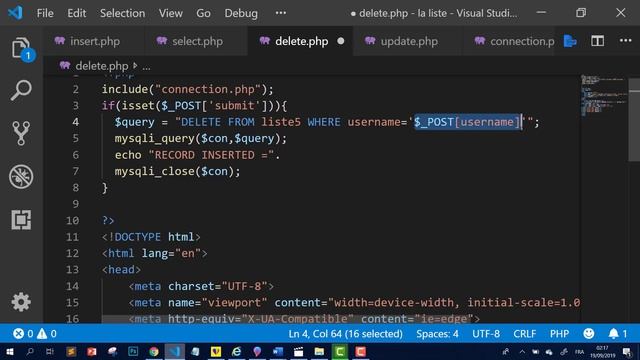Click on mysqli_close on line 7
The width and height of the screenshot is (640, 360).
click(155, 171)
